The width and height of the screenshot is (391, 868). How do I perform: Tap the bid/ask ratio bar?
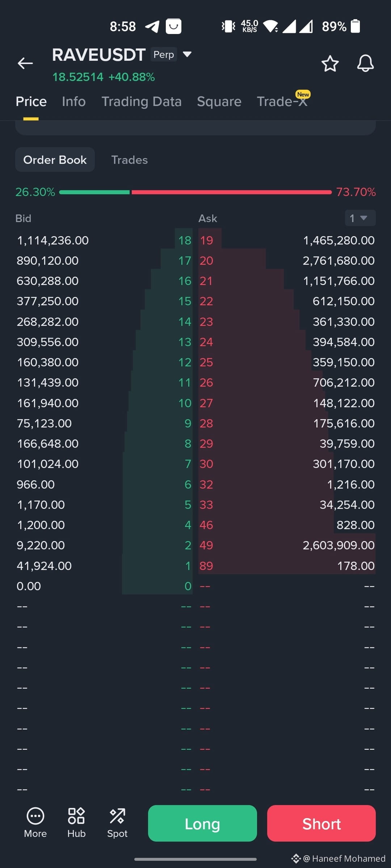click(195, 192)
